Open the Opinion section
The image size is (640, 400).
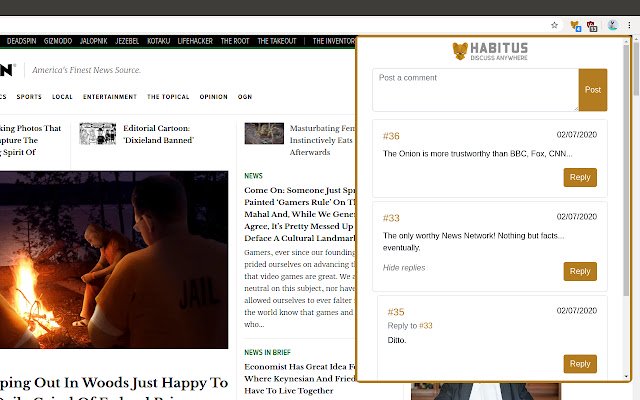pyautogui.click(x=213, y=97)
